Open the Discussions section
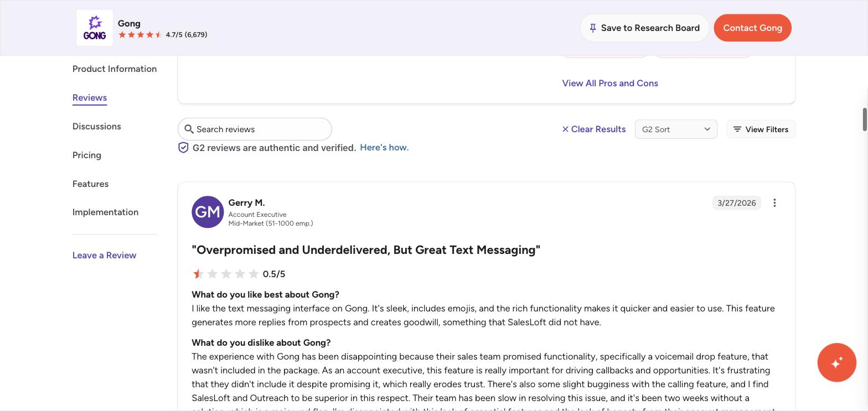 [x=97, y=126]
